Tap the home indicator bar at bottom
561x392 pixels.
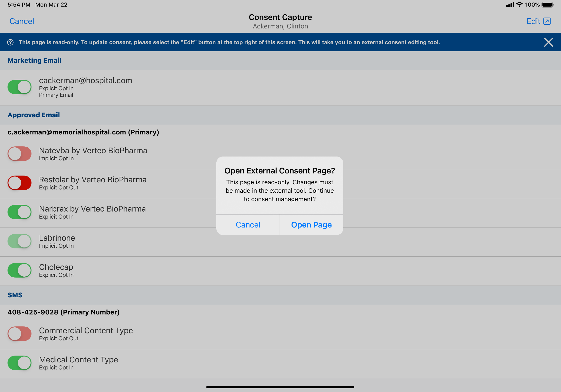[x=280, y=387]
